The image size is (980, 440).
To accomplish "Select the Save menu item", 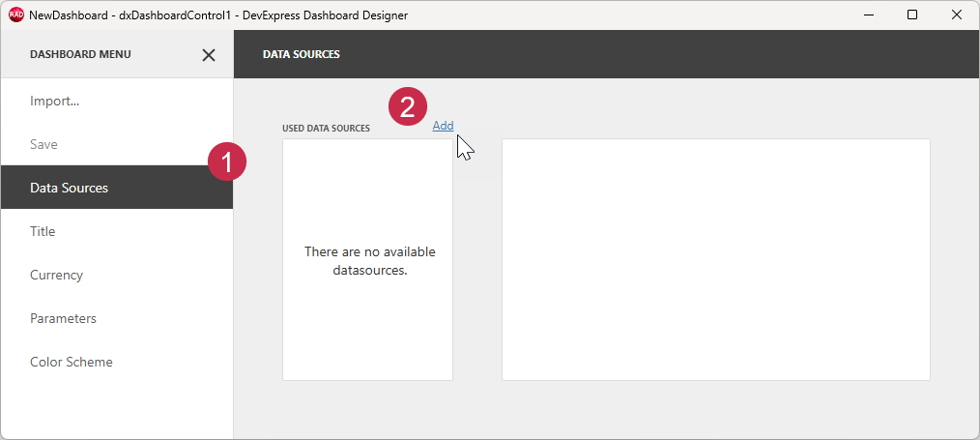I will [x=117, y=144].
